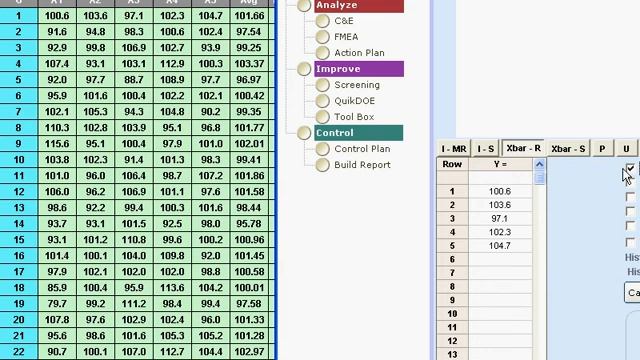The width and height of the screenshot is (640, 360).
Task: Click cell 113.6 in row 18
Action: click(x=172, y=288)
